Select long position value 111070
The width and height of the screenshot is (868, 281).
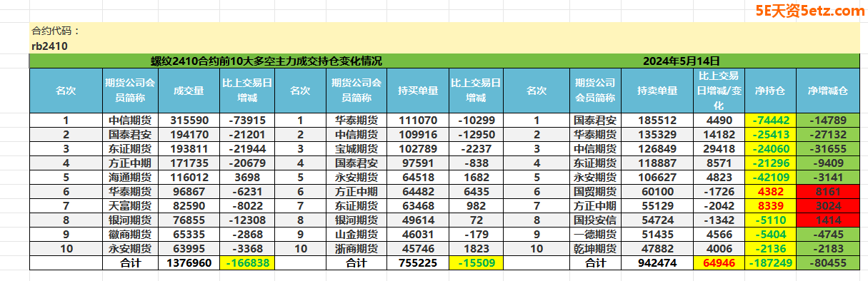coord(417,121)
